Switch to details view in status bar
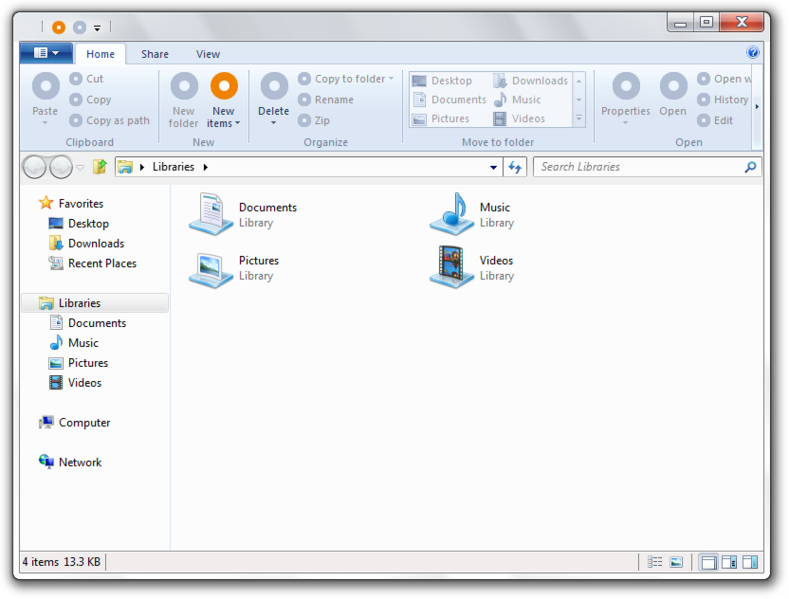This screenshot has height=599, width=789. [655, 563]
